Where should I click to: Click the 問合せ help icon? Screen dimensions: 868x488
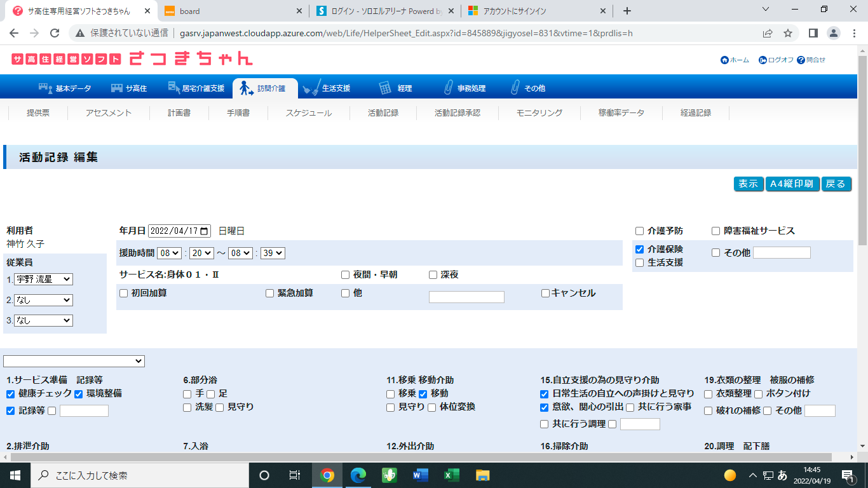(801, 60)
